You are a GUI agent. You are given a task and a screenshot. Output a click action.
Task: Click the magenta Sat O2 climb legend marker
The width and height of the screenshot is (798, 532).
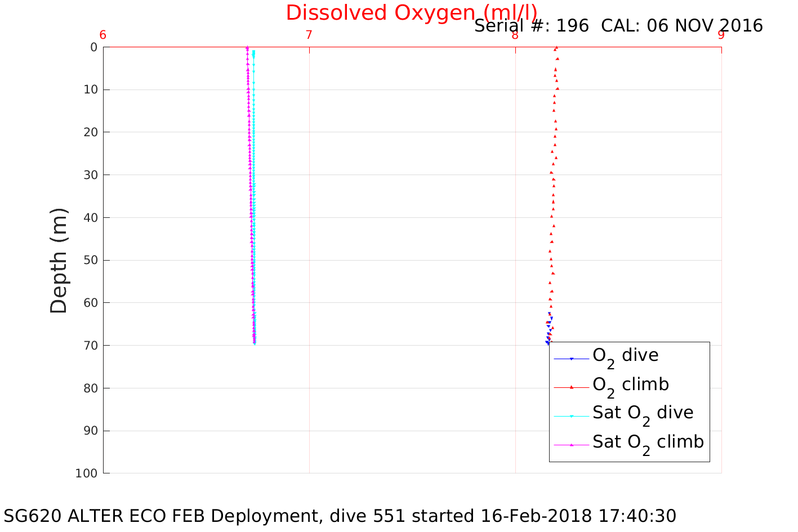tap(571, 445)
